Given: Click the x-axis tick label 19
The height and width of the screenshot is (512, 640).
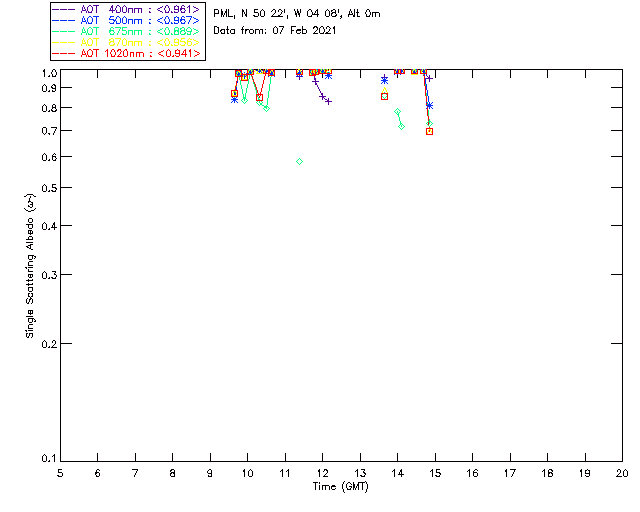Looking at the screenshot, I should (585, 473).
